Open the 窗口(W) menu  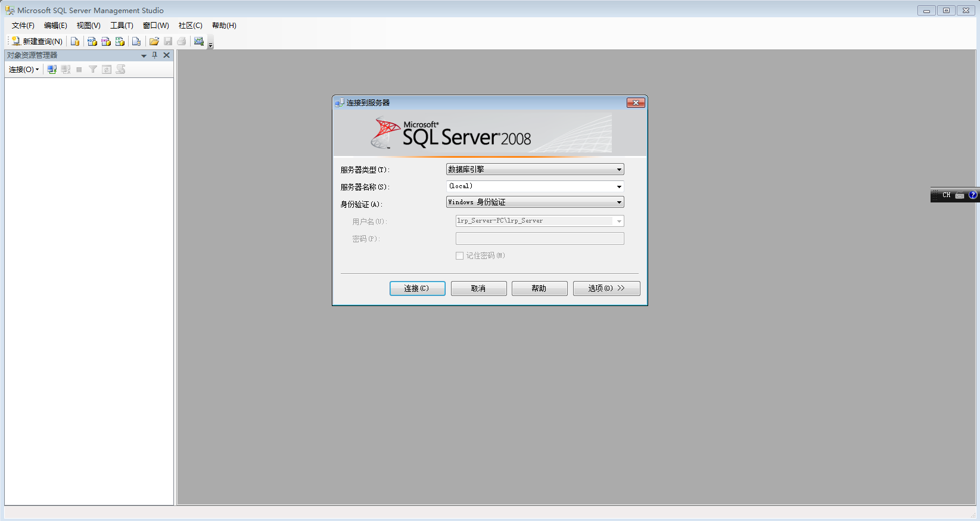pyautogui.click(x=156, y=26)
